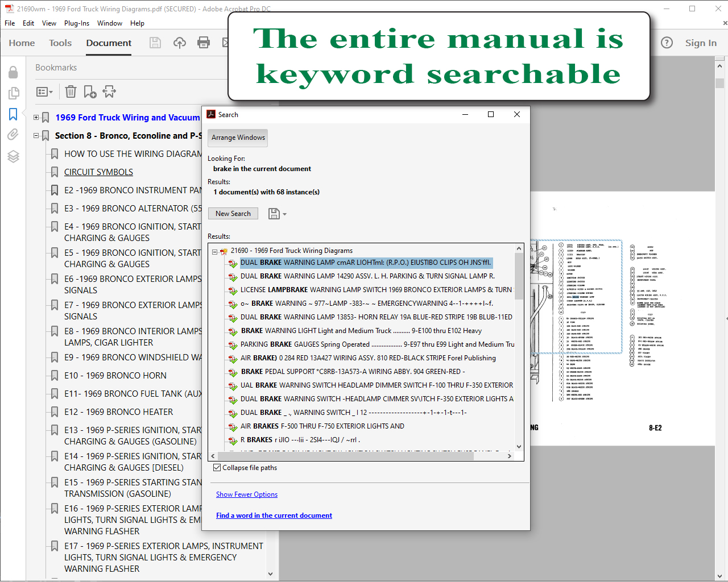Click the New Search button

coord(233,214)
